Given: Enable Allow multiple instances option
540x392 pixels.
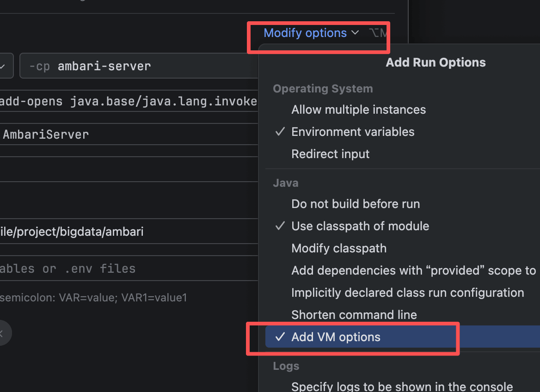Looking at the screenshot, I should [358, 110].
